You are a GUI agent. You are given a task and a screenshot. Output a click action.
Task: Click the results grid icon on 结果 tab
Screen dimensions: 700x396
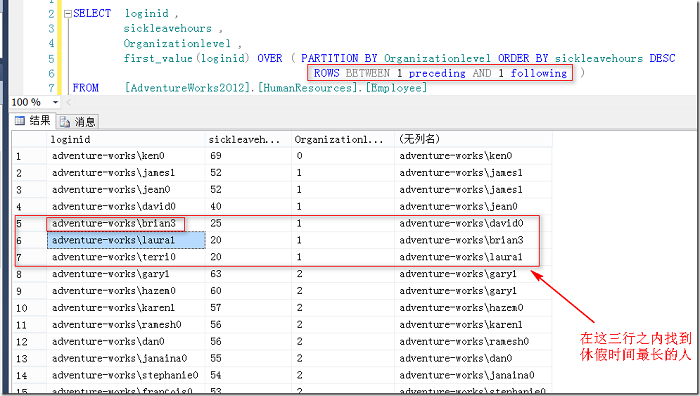click(x=20, y=121)
